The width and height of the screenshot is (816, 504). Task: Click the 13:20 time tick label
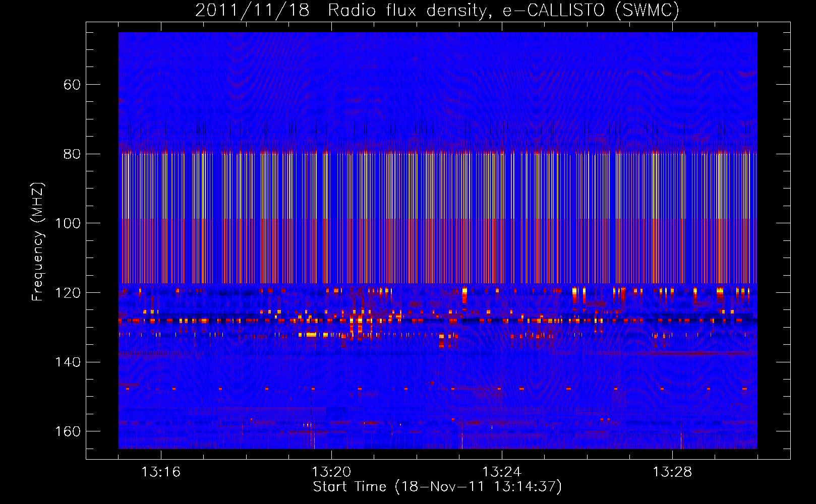click(x=331, y=472)
